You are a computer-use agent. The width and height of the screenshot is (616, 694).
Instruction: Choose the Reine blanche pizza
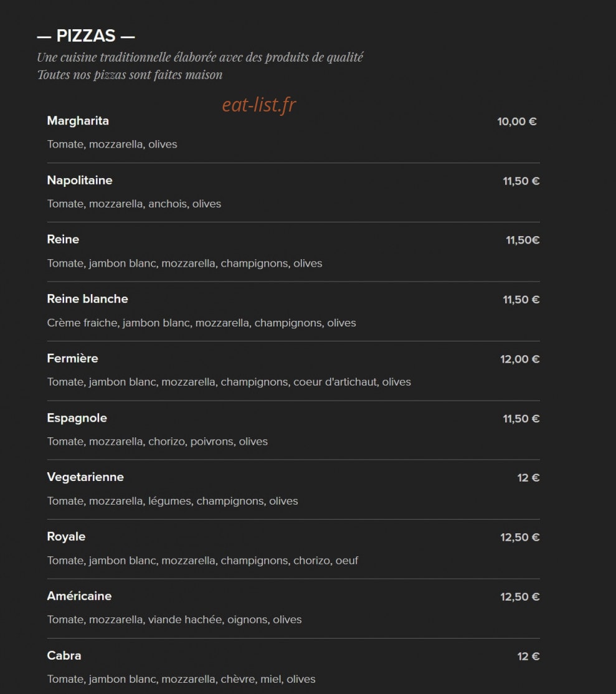point(87,299)
